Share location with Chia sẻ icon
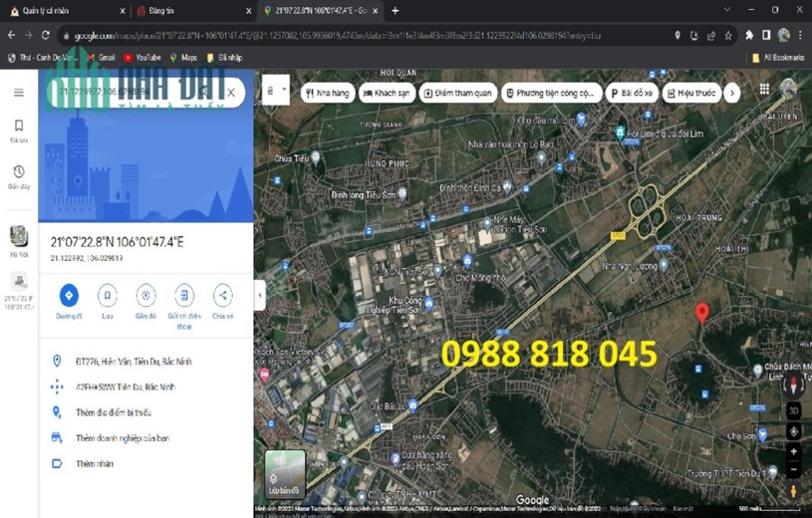The image size is (812, 518). tap(223, 295)
